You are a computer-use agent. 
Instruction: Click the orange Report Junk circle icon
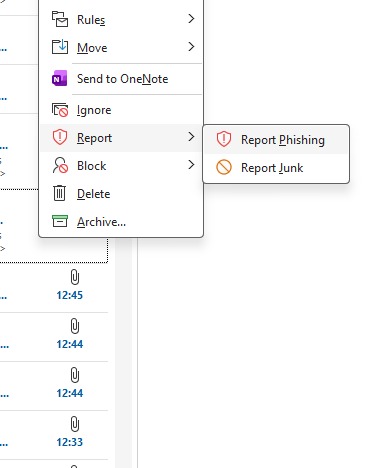click(x=224, y=167)
